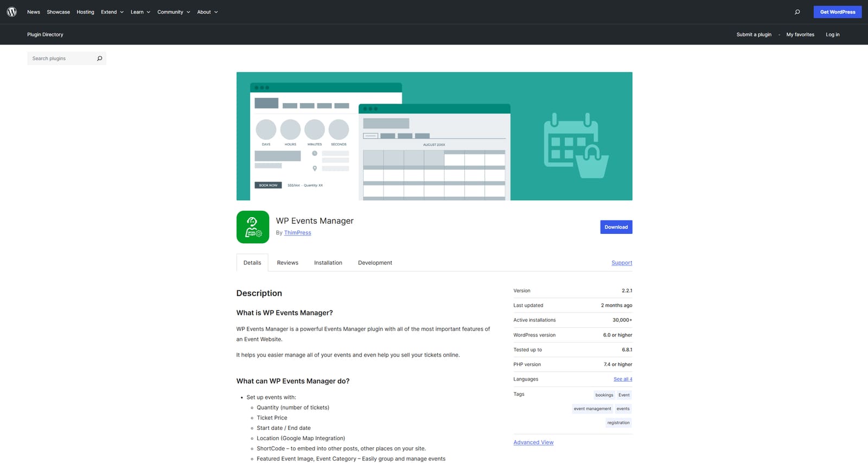This screenshot has height=463, width=868.
Task: Open the Hosting menu item
Action: pyautogui.click(x=85, y=12)
